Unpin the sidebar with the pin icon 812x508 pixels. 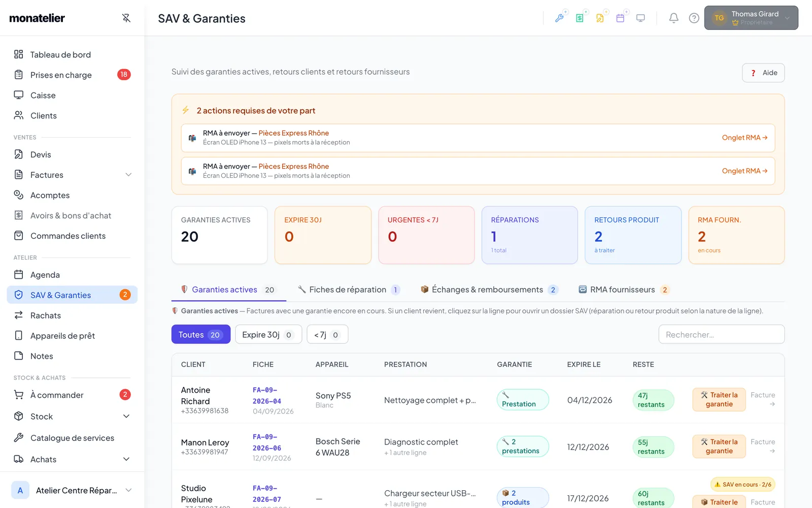click(126, 18)
